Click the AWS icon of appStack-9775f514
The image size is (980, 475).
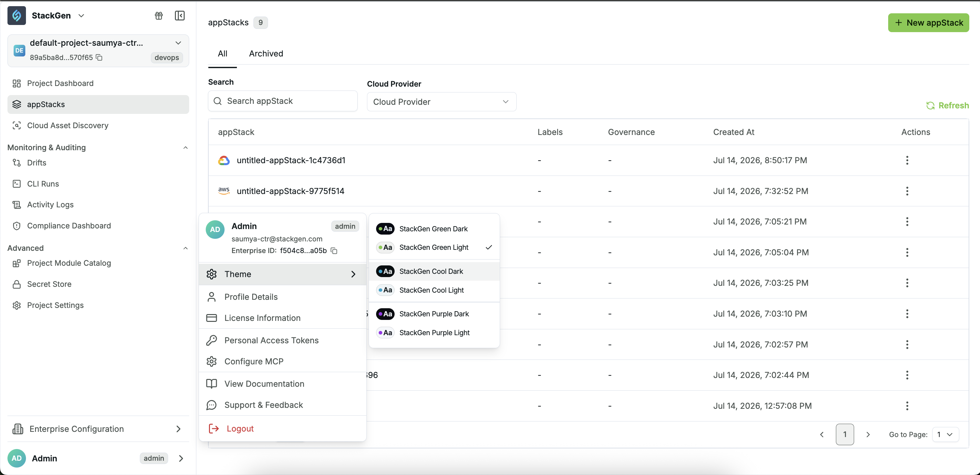tap(224, 191)
